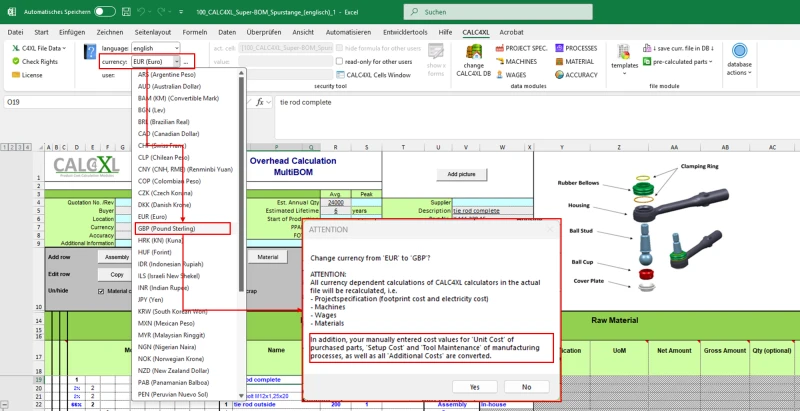
Task: Open the ACCURACY data module
Action: [576, 75]
